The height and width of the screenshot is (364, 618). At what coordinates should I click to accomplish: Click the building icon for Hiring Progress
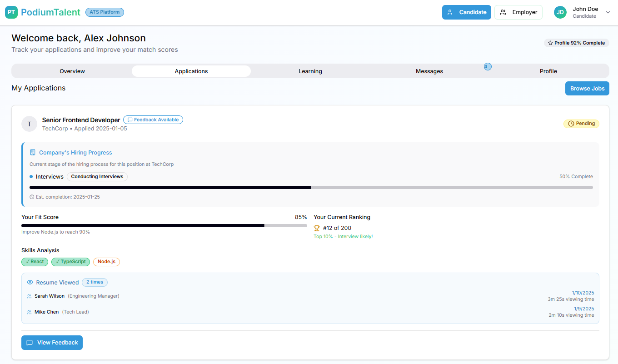point(33,153)
